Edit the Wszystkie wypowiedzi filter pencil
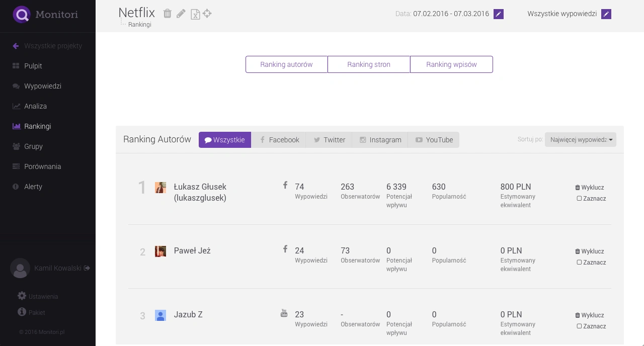The width and height of the screenshot is (644, 346). pyautogui.click(x=606, y=14)
